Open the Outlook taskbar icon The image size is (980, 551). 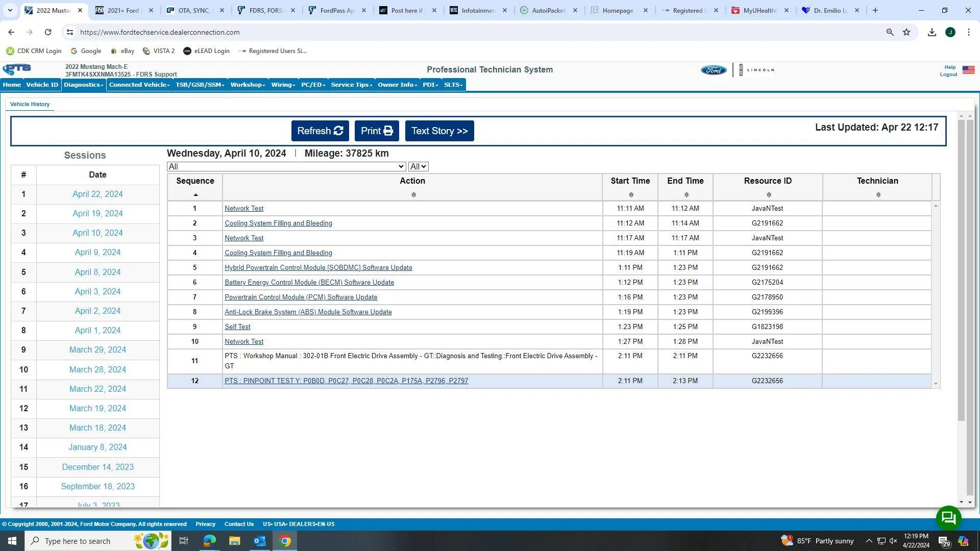260,541
